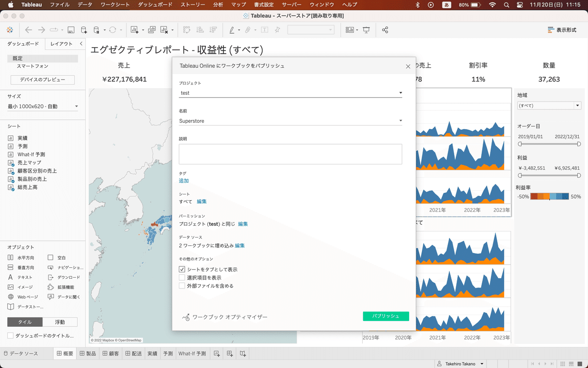Enable 外部ファイルを含める checkbox

pyautogui.click(x=182, y=286)
